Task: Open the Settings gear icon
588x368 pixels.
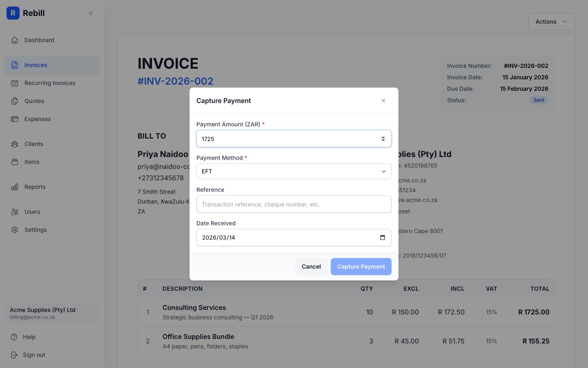Action: pos(15,230)
